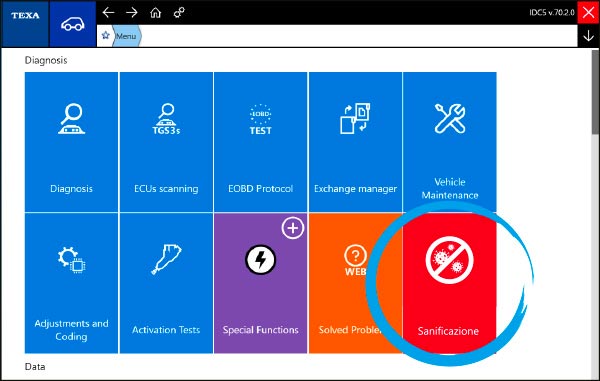
Task: Open the Vehicle Maintenance tile
Action: (x=450, y=142)
